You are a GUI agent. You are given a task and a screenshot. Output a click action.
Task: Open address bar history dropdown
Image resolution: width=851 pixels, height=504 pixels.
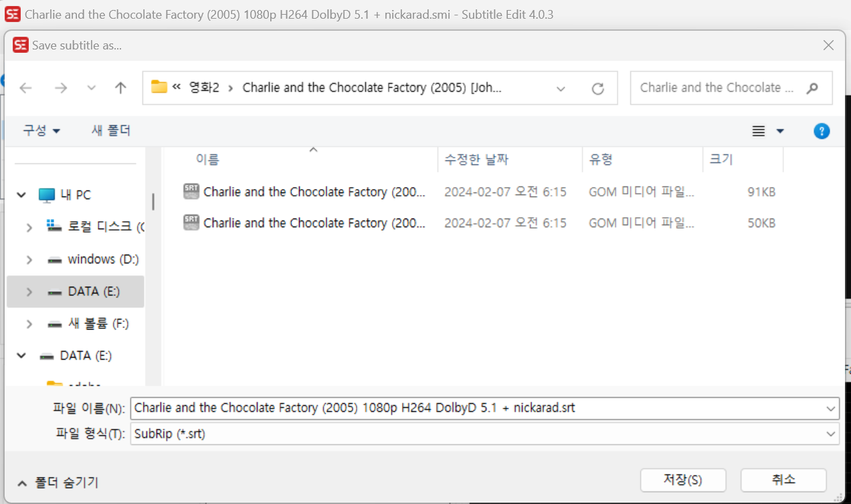coord(561,88)
